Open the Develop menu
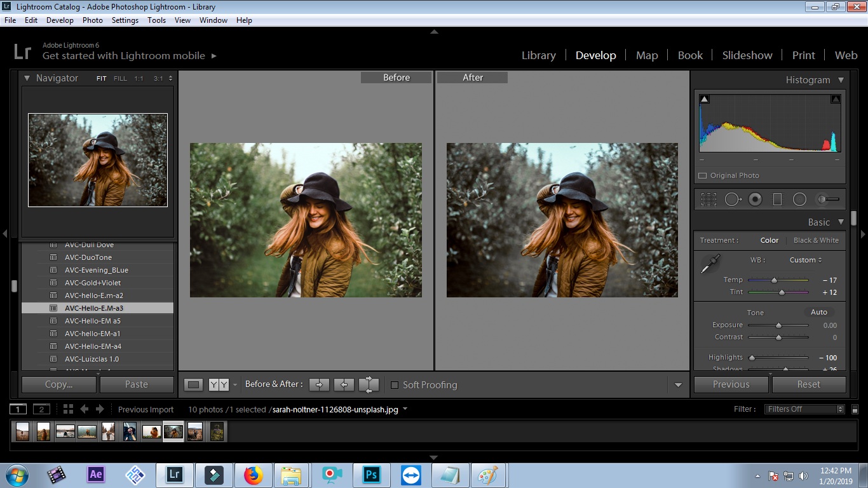Screen dimensions: 868x488 (x=60, y=20)
